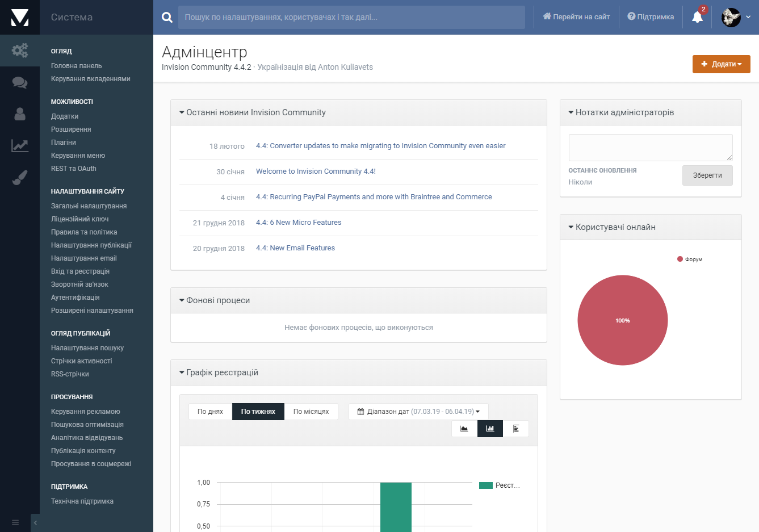Switch to column chart view
The height and width of the screenshot is (532, 759).
(x=490, y=429)
